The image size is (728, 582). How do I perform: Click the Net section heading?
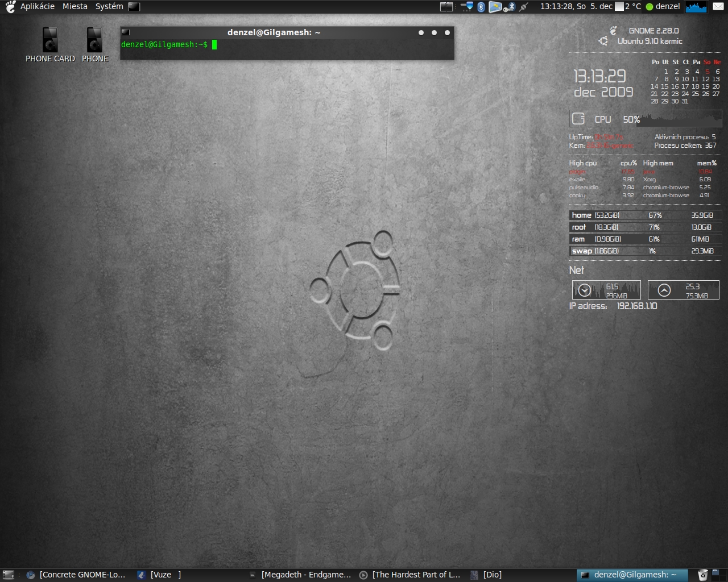577,270
